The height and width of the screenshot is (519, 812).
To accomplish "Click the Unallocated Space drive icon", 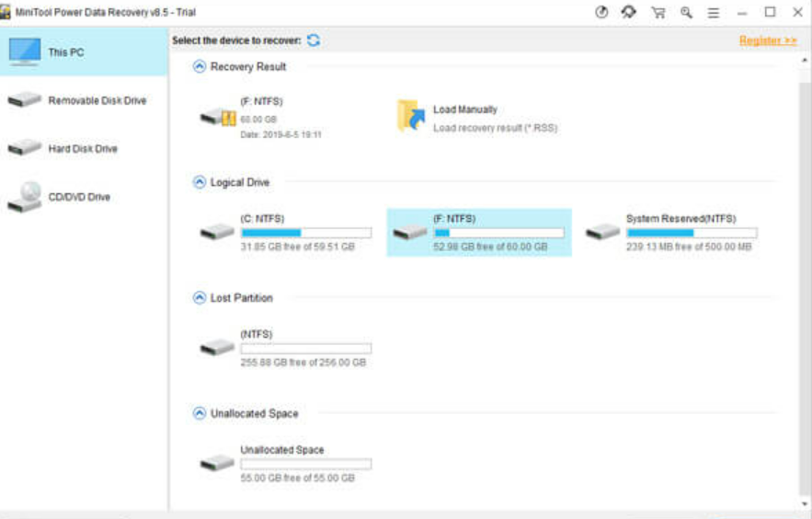I will tap(218, 463).
